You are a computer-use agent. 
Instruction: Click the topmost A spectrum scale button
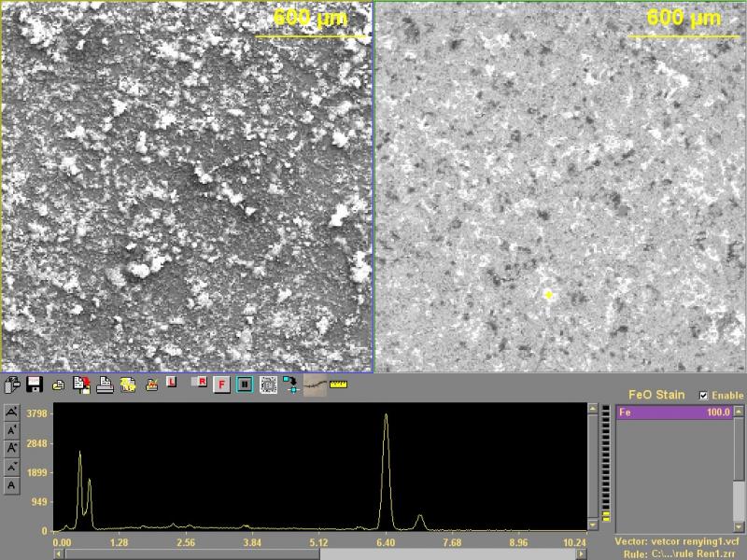[x=11, y=412]
